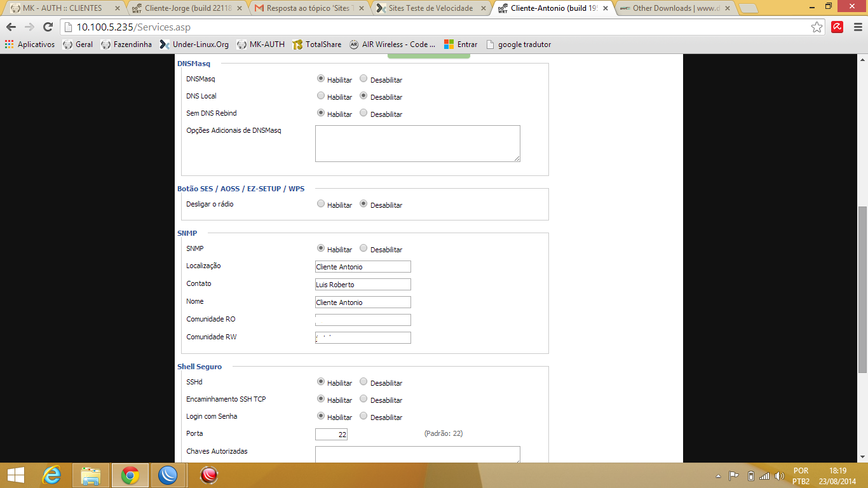This screenshot has height=488, width=868.
Task: Click the browser back arrow
Action: coord(11,27)
